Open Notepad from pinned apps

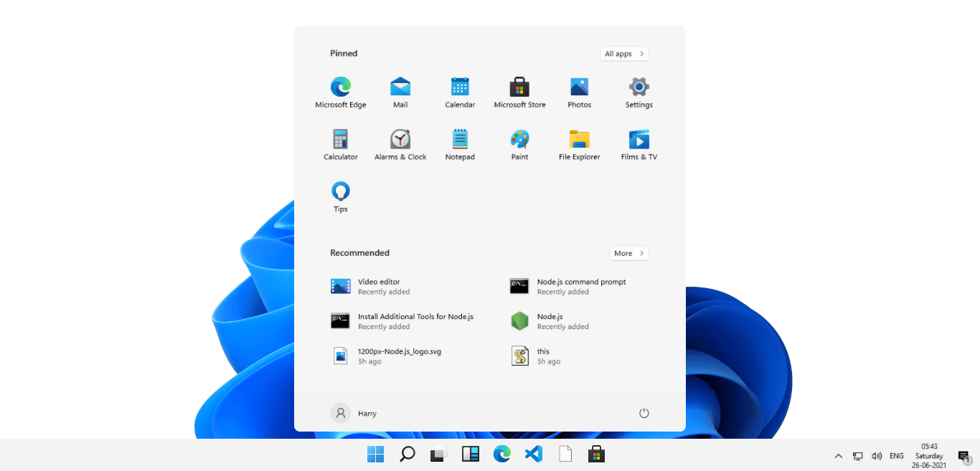coord(459,138)
